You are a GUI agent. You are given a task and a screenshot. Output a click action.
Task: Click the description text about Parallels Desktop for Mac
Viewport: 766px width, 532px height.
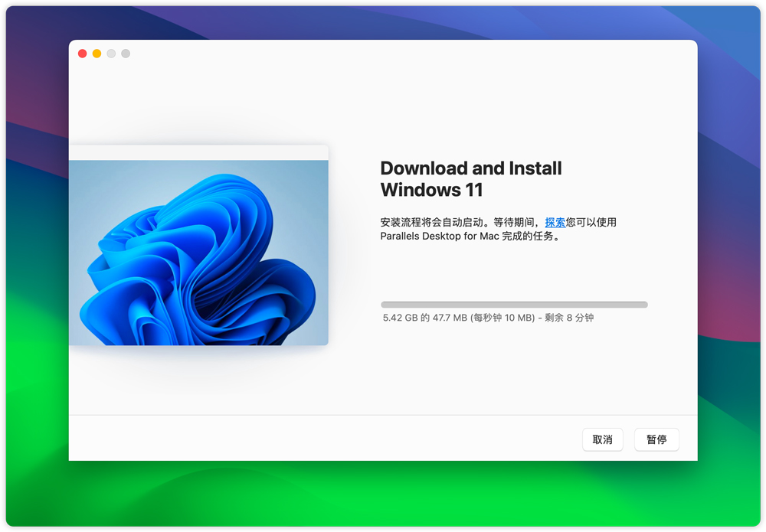tap(499, 230)
